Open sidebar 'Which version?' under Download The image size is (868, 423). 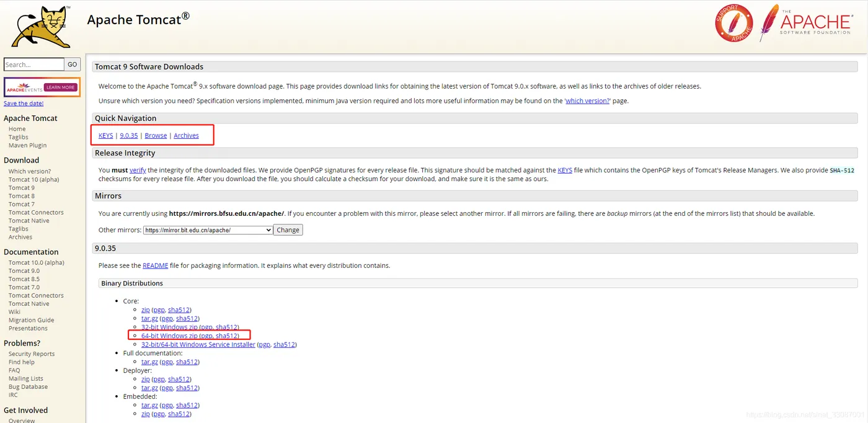(x=30, y=171)
